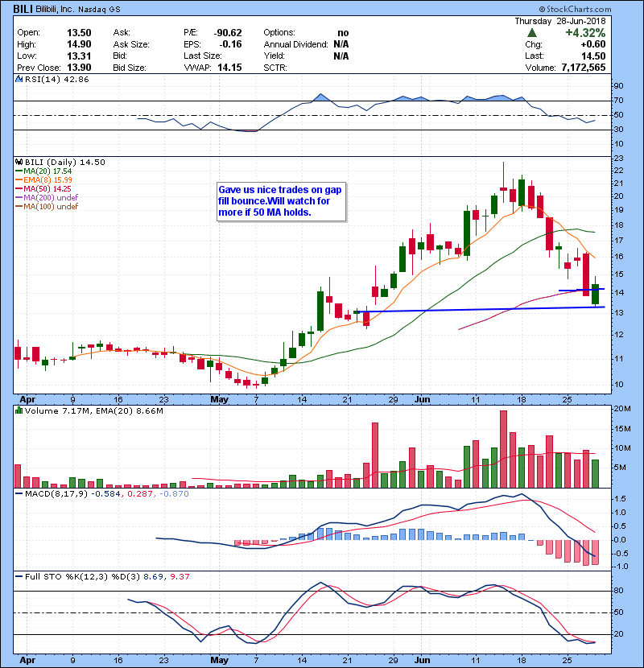The width and height of the screenshot is (644, 668).
Task: Click the '-1.0' MACD axis label
Action: coord(621,567)
